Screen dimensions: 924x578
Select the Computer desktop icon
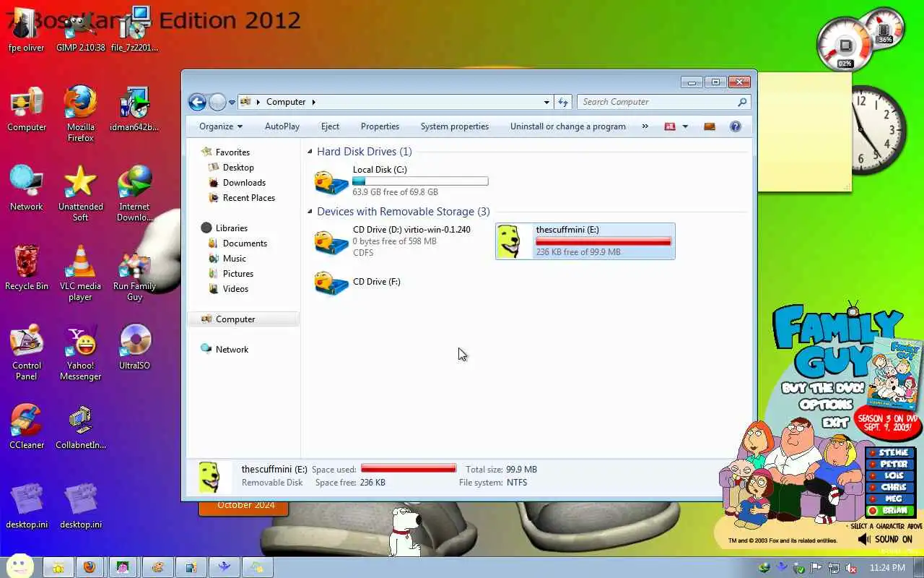(x=27, y=110)
